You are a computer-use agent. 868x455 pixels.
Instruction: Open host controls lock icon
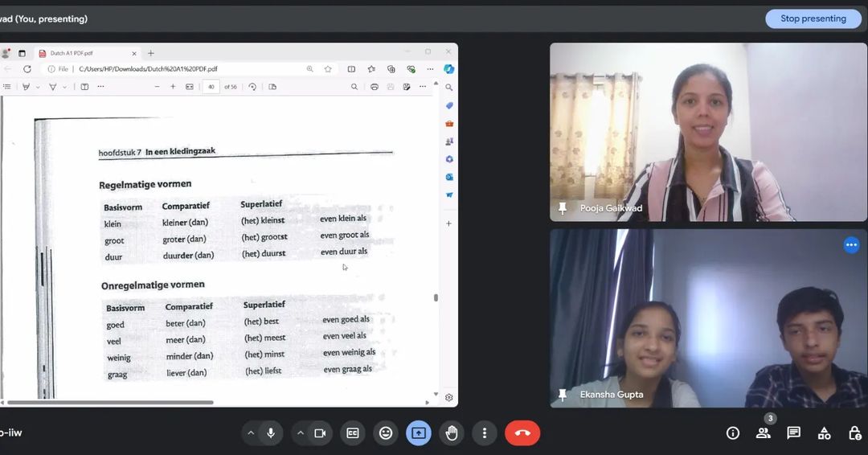tap(854, 432)
